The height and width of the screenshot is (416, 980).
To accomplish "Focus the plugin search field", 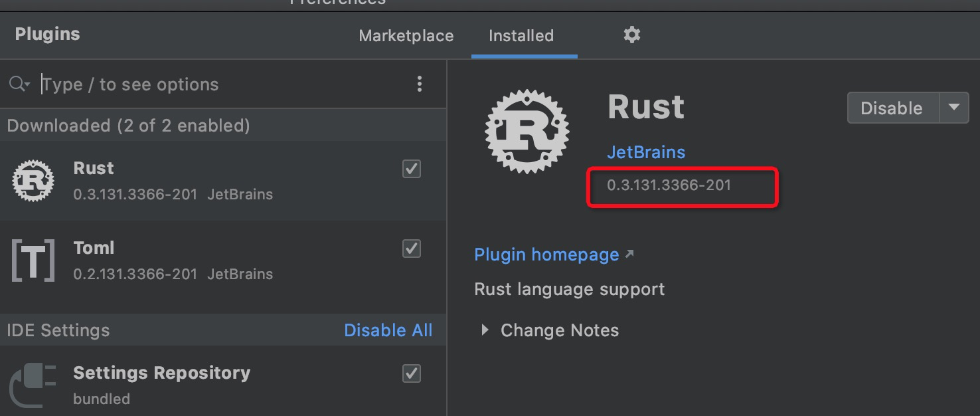I will pyautogui.click(x=222, y=84).
